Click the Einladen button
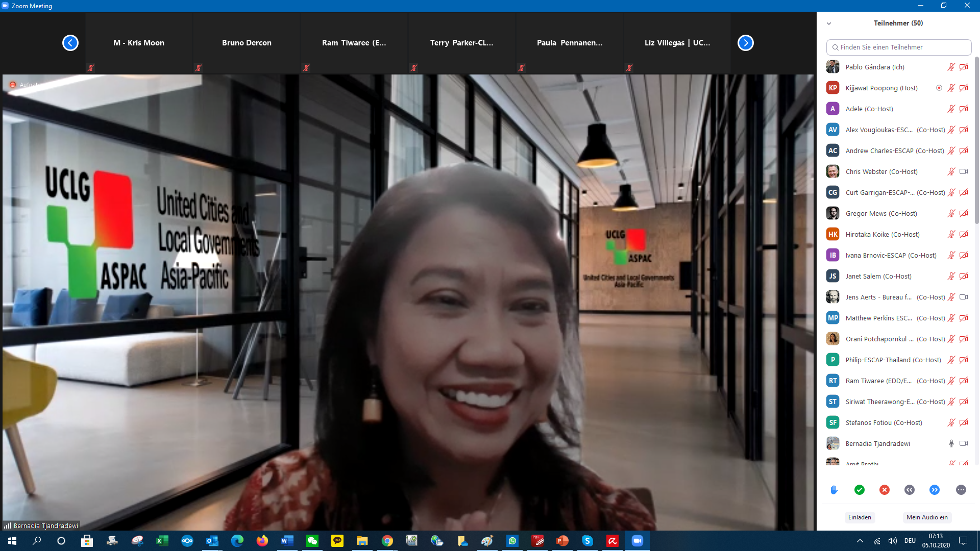The width and height of the screenshot is (980, 551). click(x=860, y=517)
